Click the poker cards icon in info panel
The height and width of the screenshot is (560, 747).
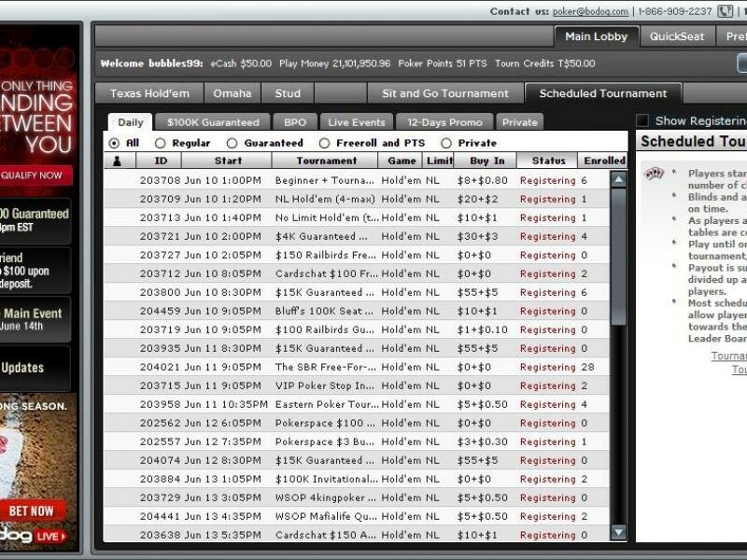point(655,174)
